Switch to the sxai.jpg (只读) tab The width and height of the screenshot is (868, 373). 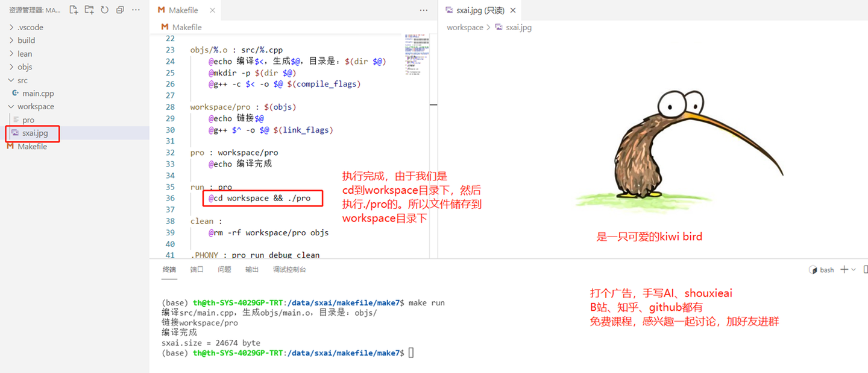click(x=480, y=10)
